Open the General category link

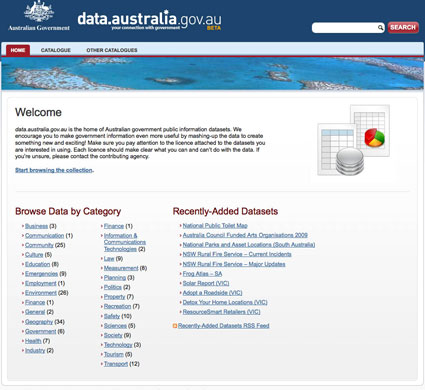coord(35,312)
